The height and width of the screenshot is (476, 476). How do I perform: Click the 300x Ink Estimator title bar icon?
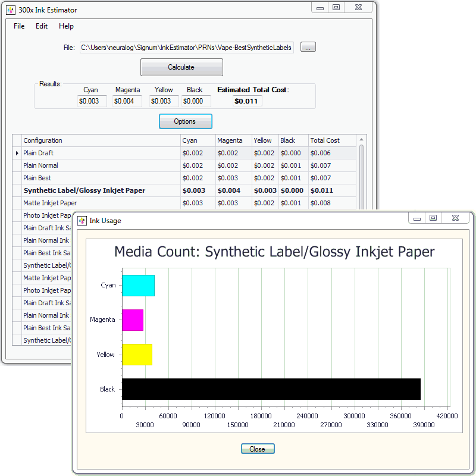coord(10,10)
